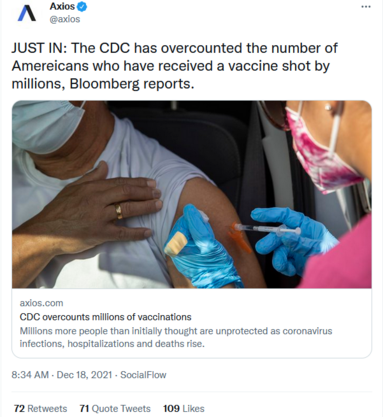The height and width of the screenshot is (417, 383).
Task: Click the card description about unprotected people
Action: coord(176,337)
